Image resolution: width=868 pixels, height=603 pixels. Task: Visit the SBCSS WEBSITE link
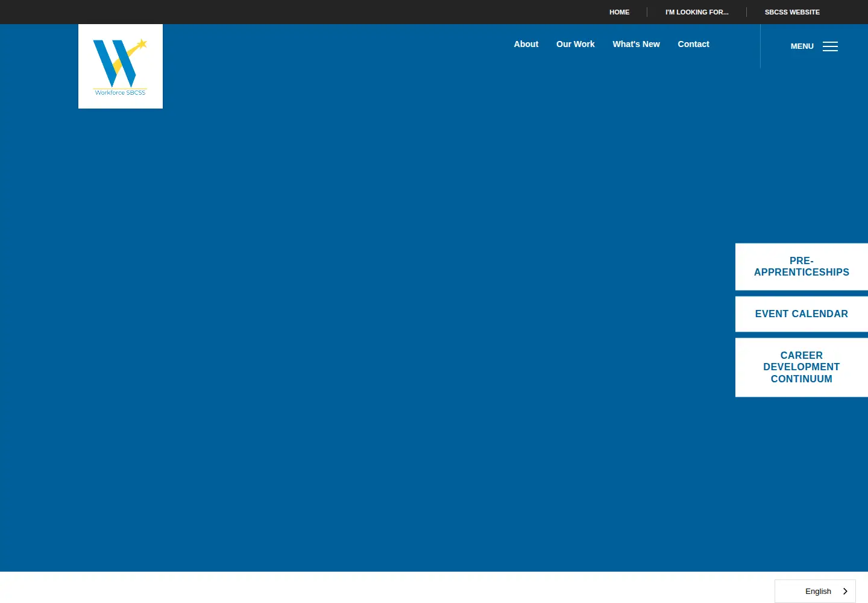point(792,12)
